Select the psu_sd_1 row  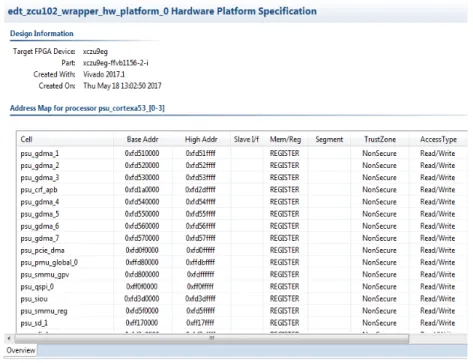242,323
